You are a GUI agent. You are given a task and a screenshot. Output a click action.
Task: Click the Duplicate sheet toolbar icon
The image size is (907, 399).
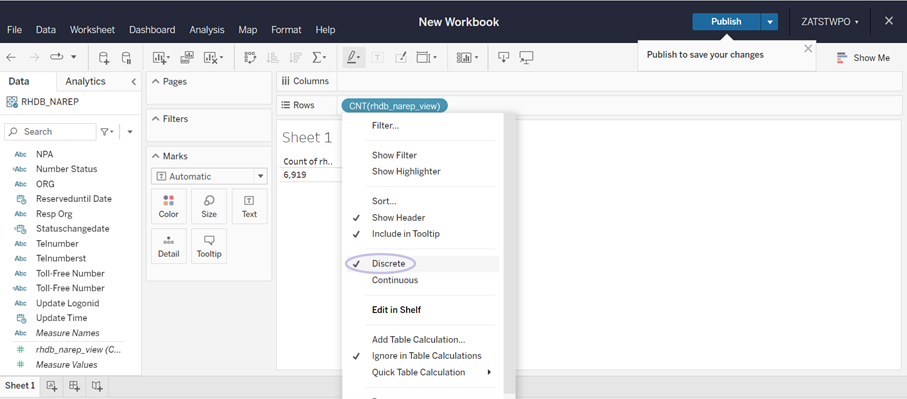point(187,57)
